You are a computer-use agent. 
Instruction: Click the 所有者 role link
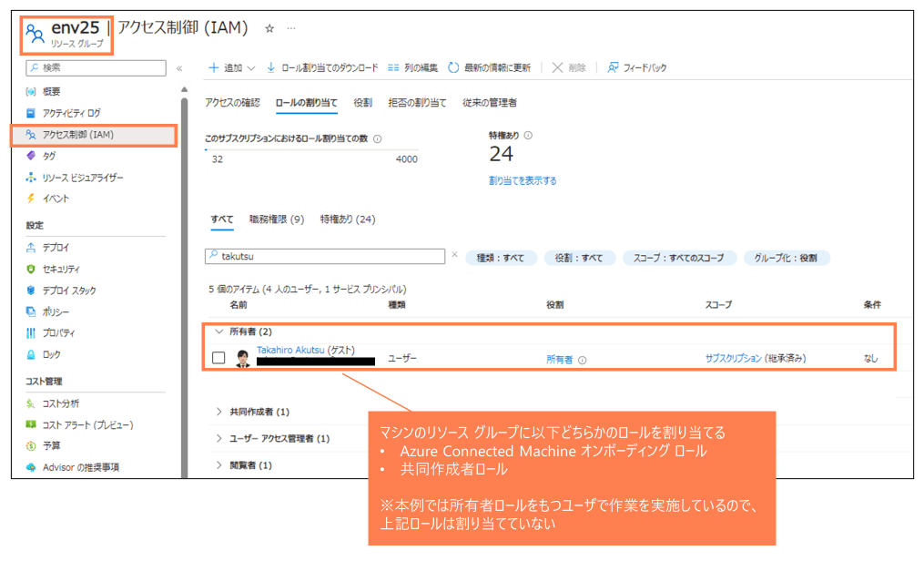[x=559, y=360]
